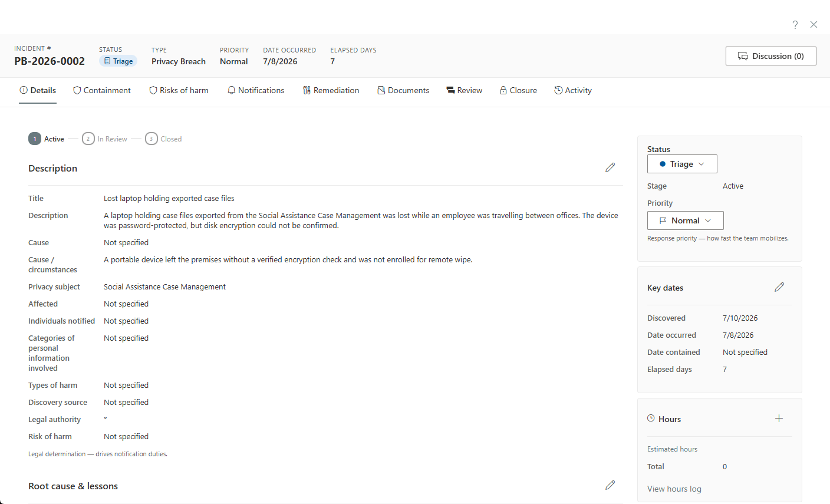This screenshot has height=504, width=830.
Task: Go to the Notifications tab
Action: tap(256, 90)
